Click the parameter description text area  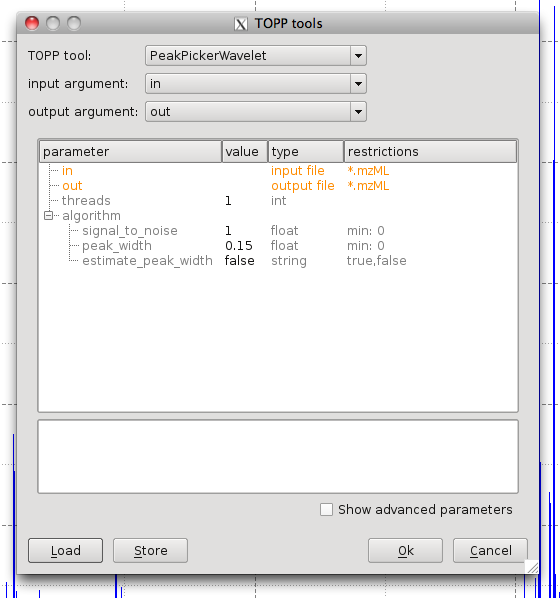(278, 457)
